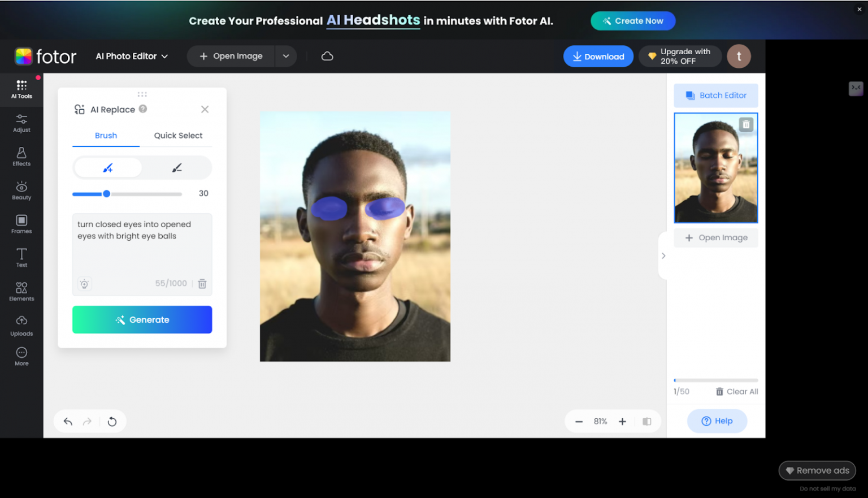Open the Adjust tools in sidebar
Viewport: 868px width, 498px height.
tap(21, 123)
